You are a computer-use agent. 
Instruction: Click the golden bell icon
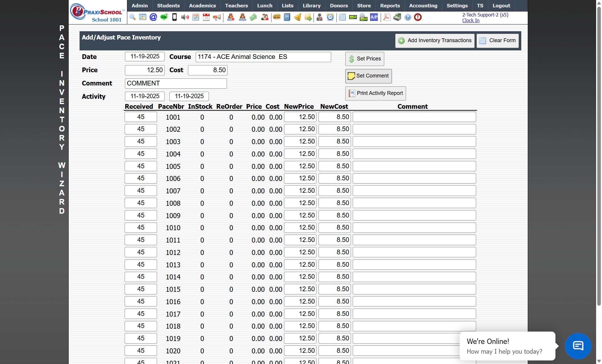[x=298, y=17]
